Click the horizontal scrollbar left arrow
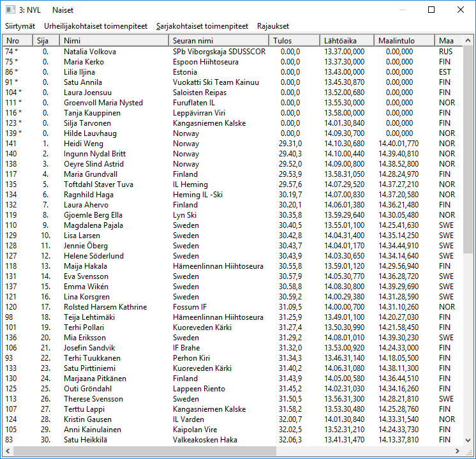This screenshot has height=459, width=476. tap(8, 451)
